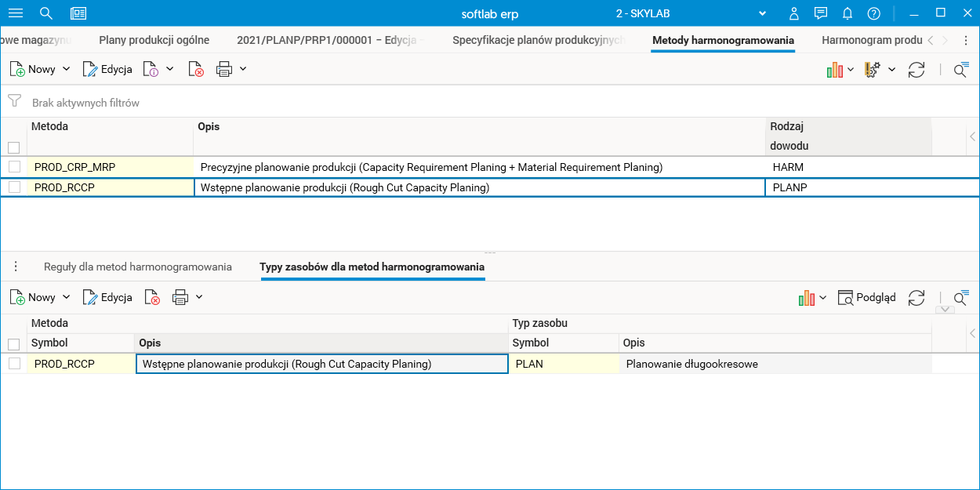Viewport: 980px width, 490px height.
Task: Open the help question mark icon
Action: pyautogui.click(x=874, y=13)
